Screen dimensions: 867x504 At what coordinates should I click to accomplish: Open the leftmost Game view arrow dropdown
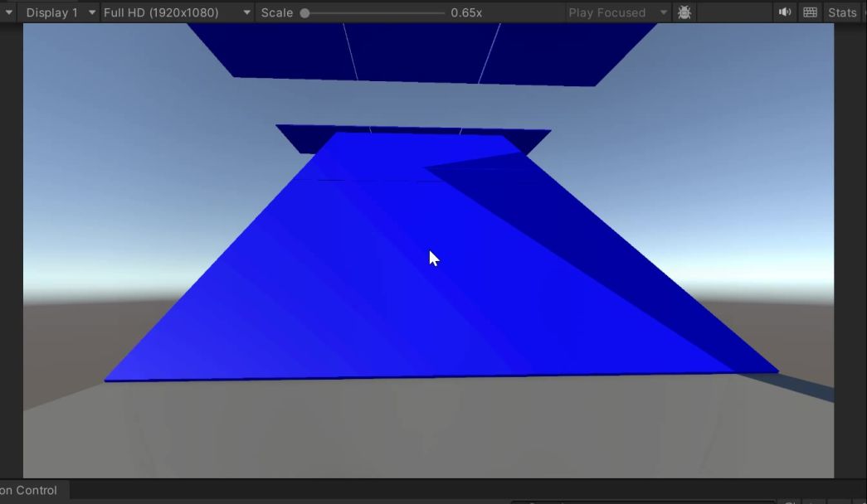coord(8,12)
